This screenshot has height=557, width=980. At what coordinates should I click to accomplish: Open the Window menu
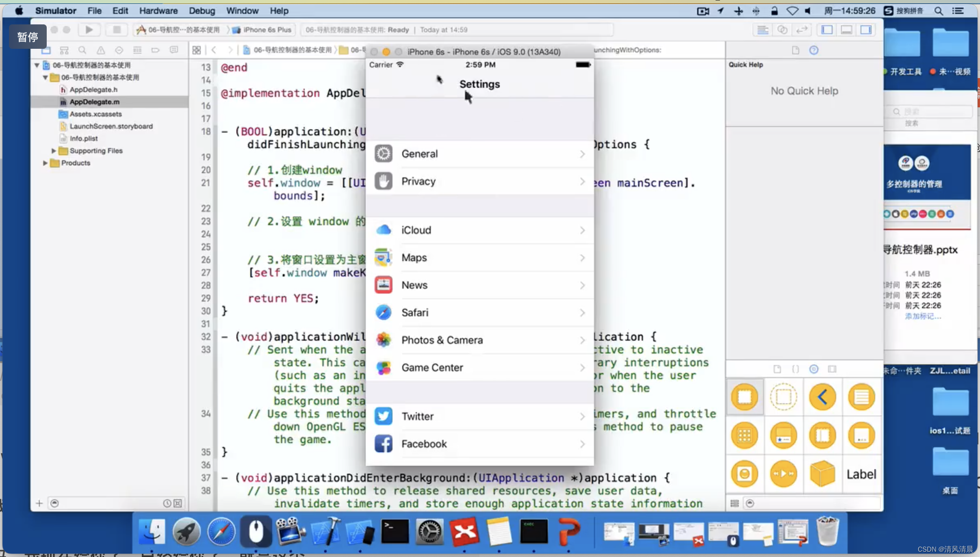coord(242,11)
